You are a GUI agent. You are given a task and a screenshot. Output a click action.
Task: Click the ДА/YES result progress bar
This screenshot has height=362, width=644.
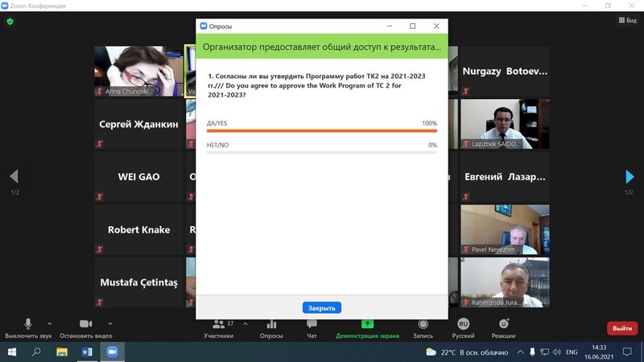point(321,130)
